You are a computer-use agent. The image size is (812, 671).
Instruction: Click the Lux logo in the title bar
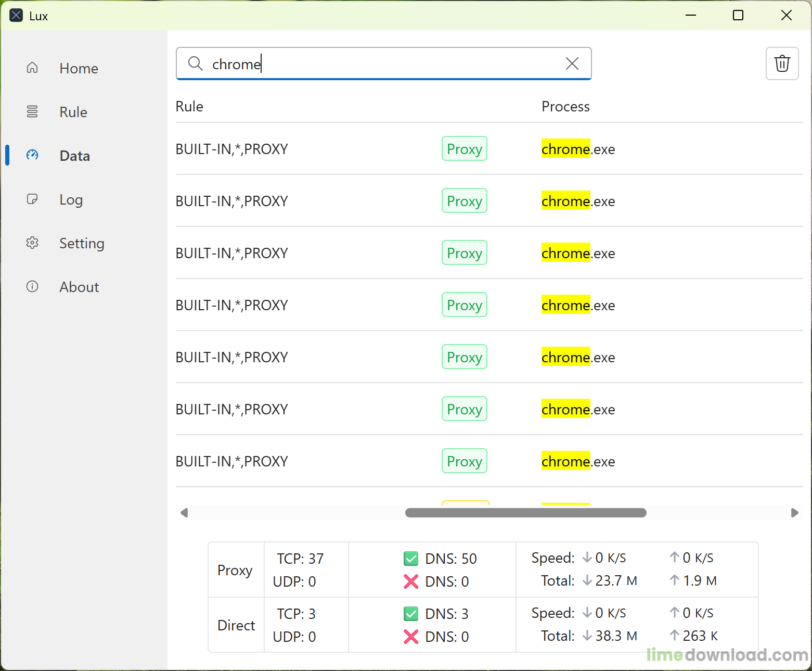tap(16, 15)
